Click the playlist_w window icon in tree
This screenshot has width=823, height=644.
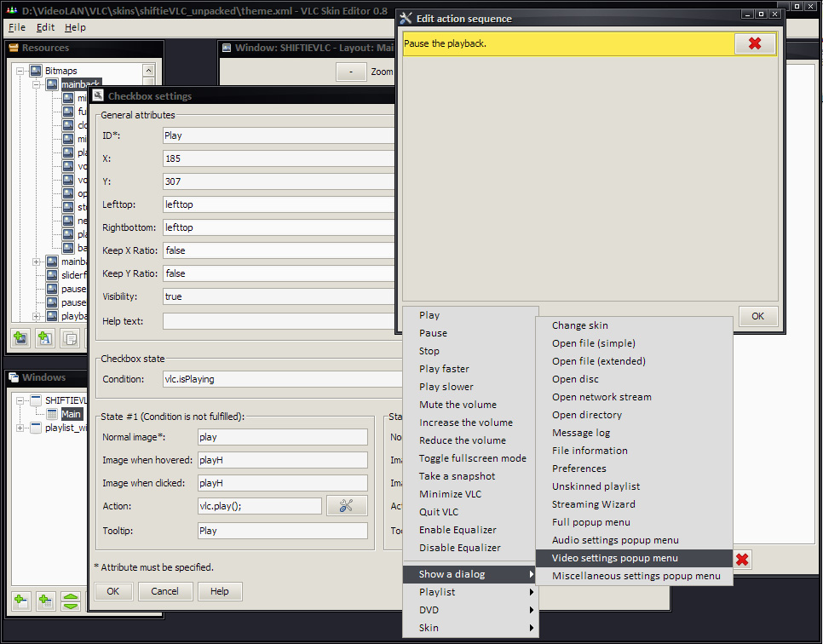point(36,428)
